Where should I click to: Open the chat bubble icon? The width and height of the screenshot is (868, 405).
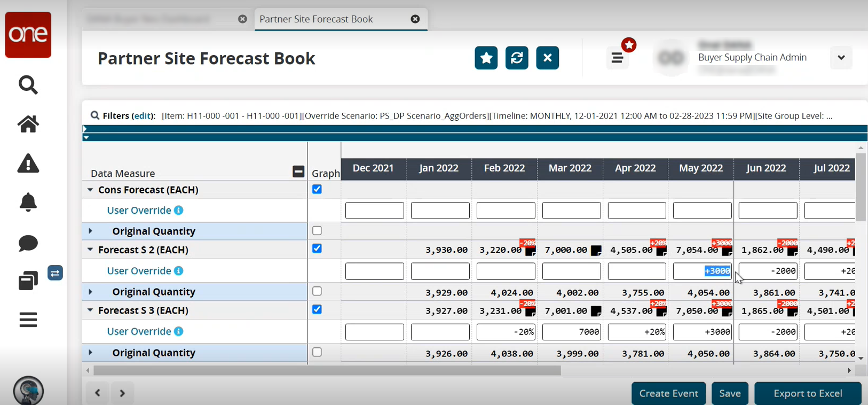(x=28, y=243)
